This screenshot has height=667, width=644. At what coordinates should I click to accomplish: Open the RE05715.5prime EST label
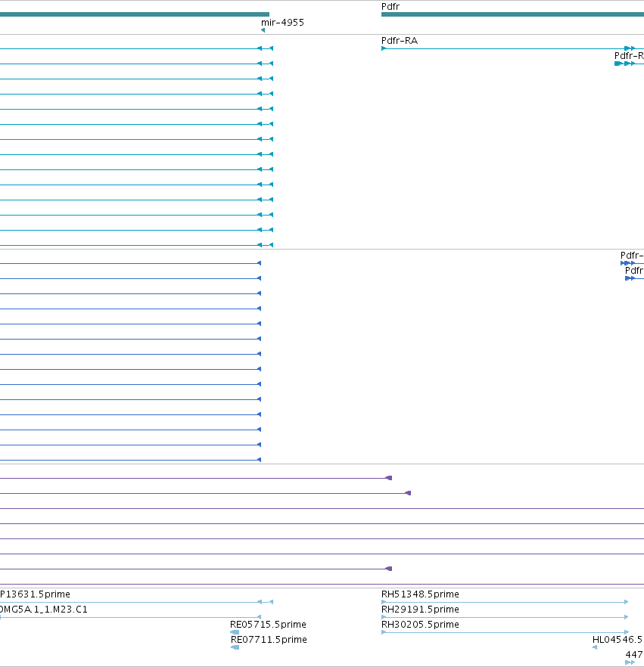268,625
